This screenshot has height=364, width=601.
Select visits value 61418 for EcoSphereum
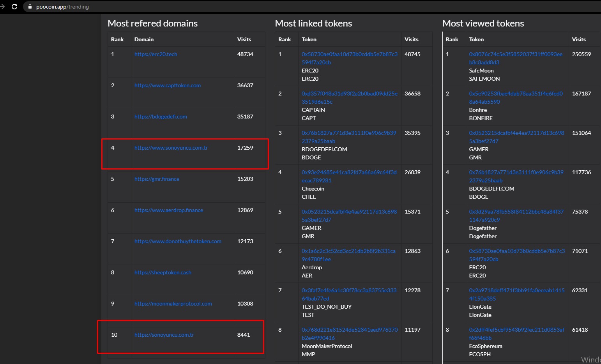click(x=580, y=330)
